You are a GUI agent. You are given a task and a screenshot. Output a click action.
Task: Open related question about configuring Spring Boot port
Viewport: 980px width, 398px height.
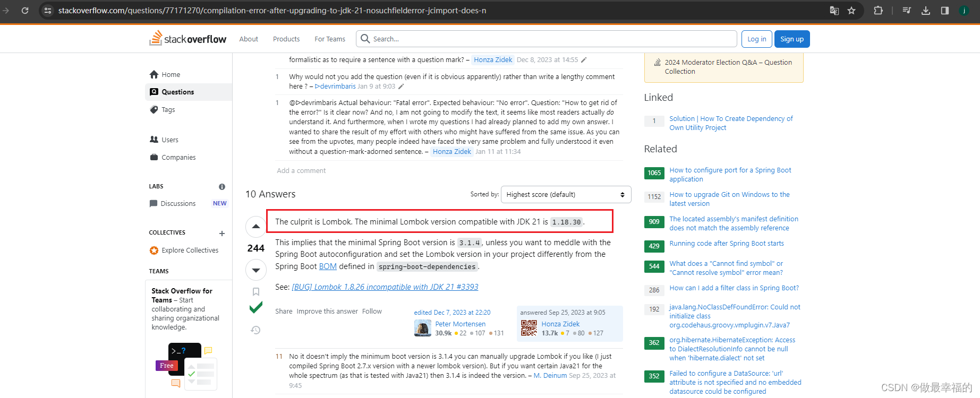pos(730,175)
